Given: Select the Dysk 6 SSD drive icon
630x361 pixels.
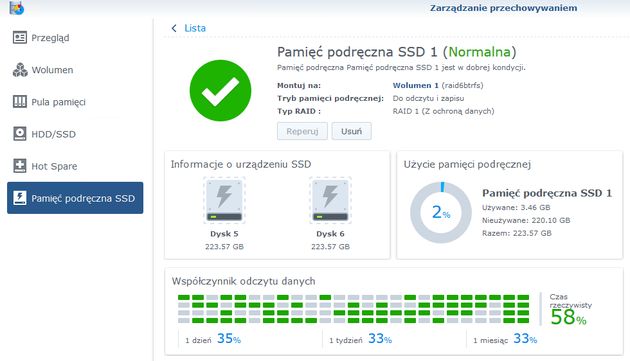Looking at the screenshot, I should [330, 200].
